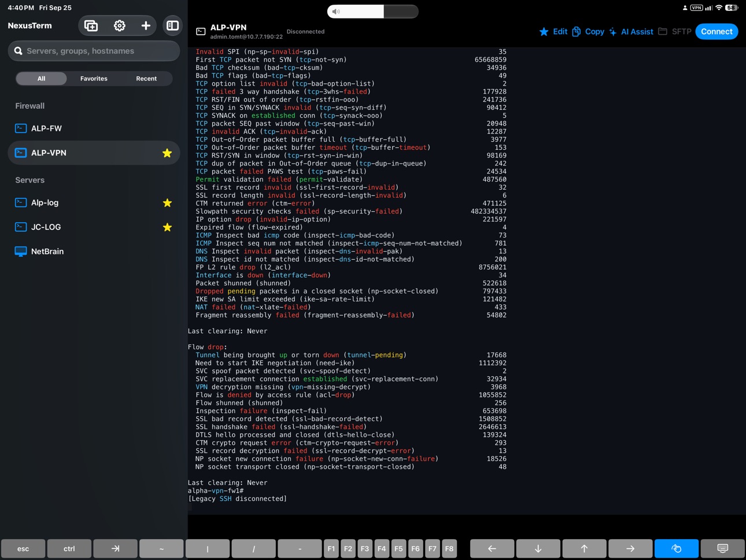The image size is (746, 560).
Task: Toggle the favorite star for JC-LOG
Action: point(167,227)
